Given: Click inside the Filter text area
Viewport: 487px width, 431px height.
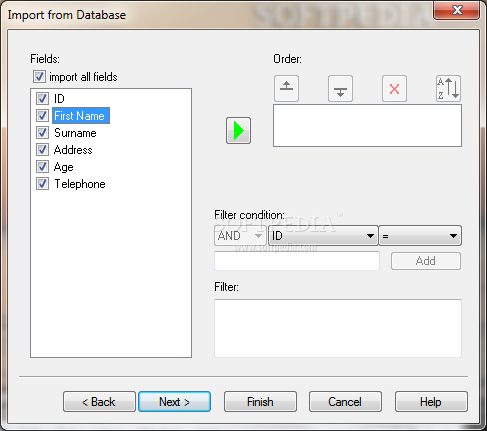Looking at the screenshot, I should coord(338,328).
